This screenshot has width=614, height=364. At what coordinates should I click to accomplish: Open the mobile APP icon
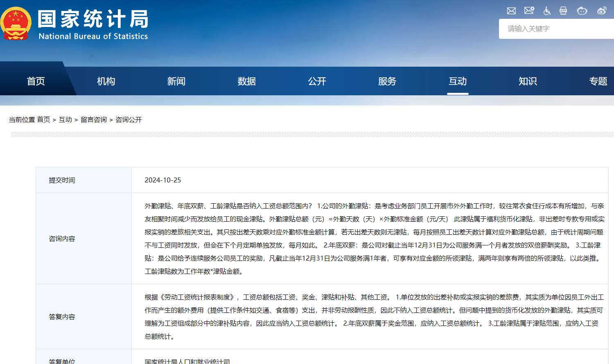pyautogui.click(x=563, y=11)
